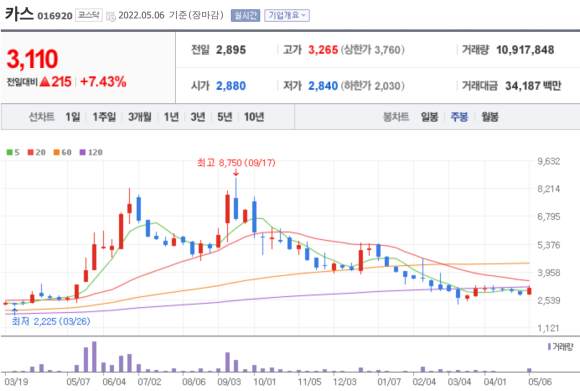Screen dimensions: 580x391
Task: Click the 2022.05.06 기준(장마감) date text
Action: pos(171,16)
